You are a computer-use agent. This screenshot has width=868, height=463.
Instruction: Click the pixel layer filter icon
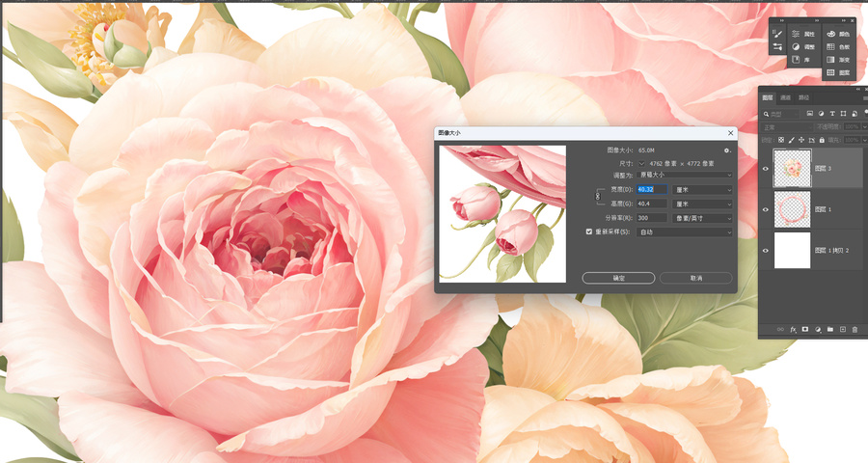click(x=809, y=114)
